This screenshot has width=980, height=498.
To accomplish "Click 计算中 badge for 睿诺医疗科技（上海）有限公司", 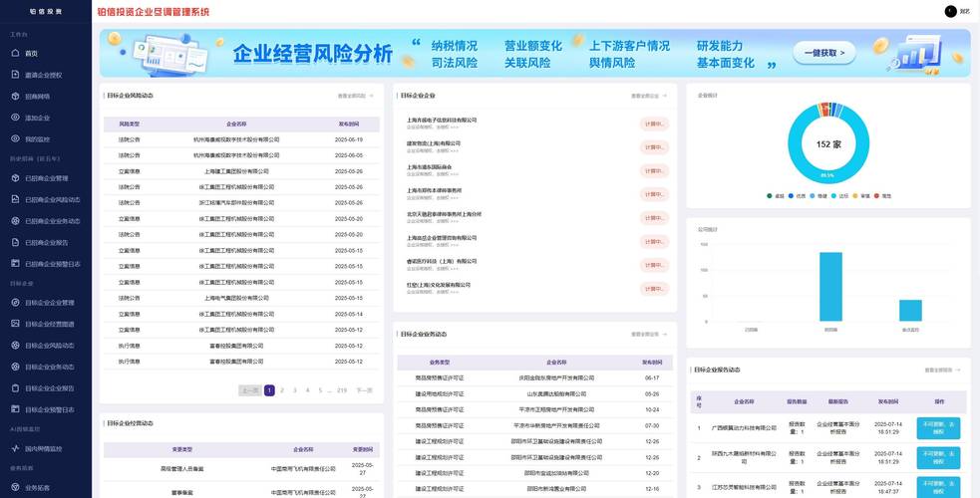I will coord(654,265).
